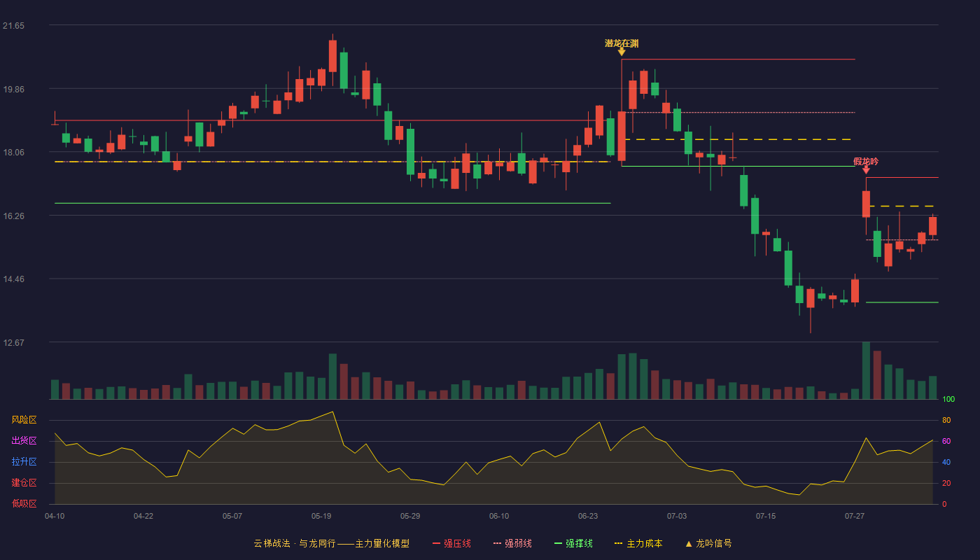Click the 龙吟信号 triangle legend icon

click(688, 543)
